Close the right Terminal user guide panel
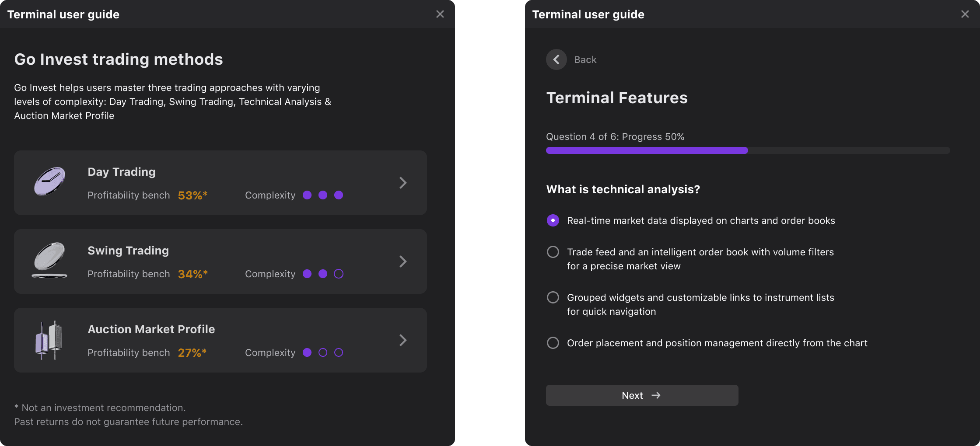 click(x=965, y=14)
